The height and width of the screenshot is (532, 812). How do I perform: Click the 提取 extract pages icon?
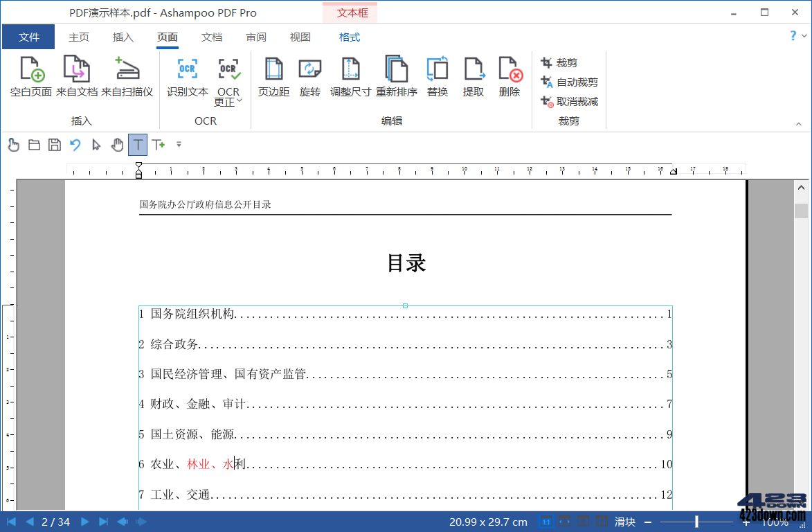tap(473, 75)
